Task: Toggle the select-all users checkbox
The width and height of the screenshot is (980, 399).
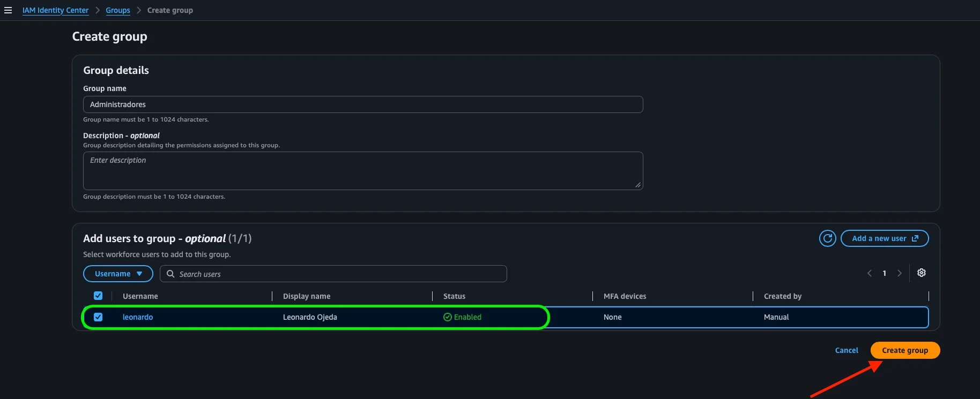Action: coord(98,296)
